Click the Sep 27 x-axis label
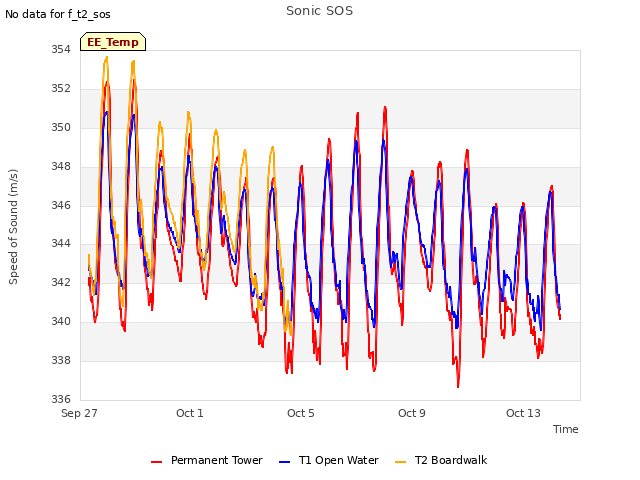 coord(79,413)
